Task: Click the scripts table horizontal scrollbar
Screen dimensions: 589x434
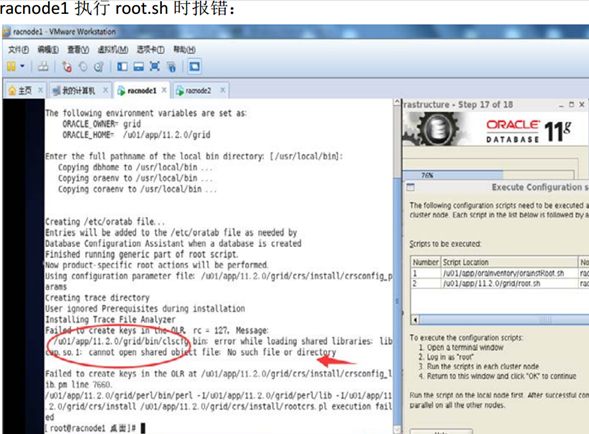Action: [504, 320]
